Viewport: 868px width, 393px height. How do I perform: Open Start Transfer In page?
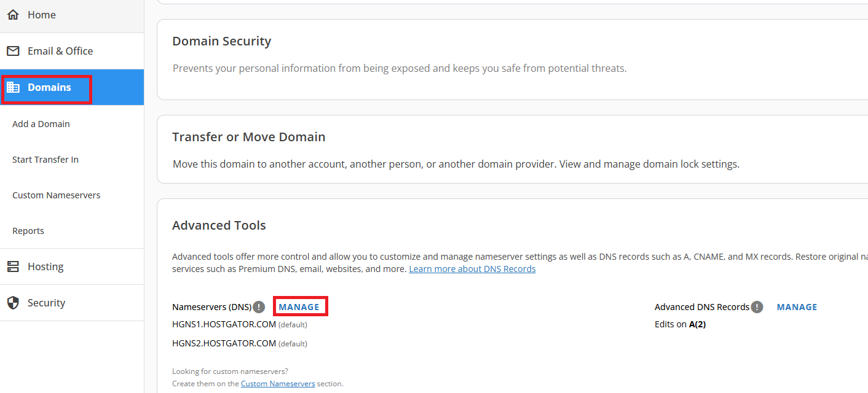45,160
